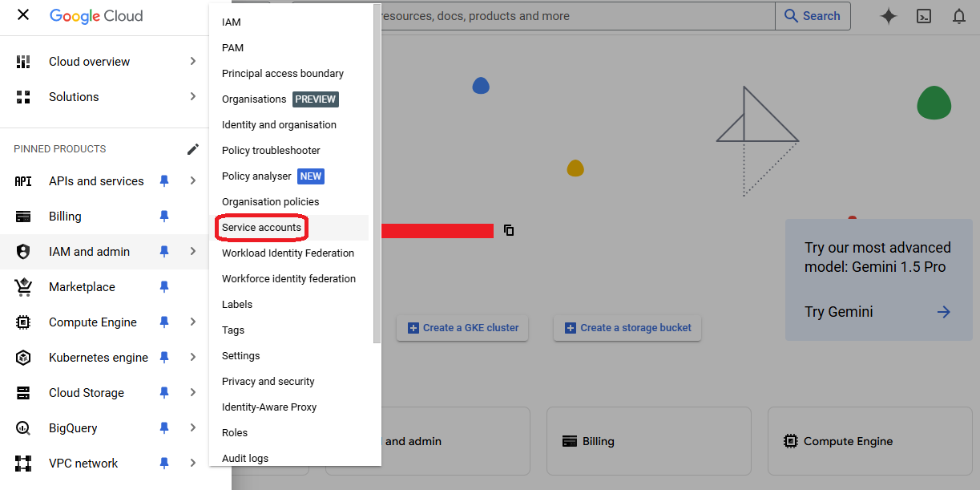Image resolution: width=980 pixels, height=490 pixels.
Task: Open Gemini sparkle icon in top bar
Action: [x=889, y=16]
